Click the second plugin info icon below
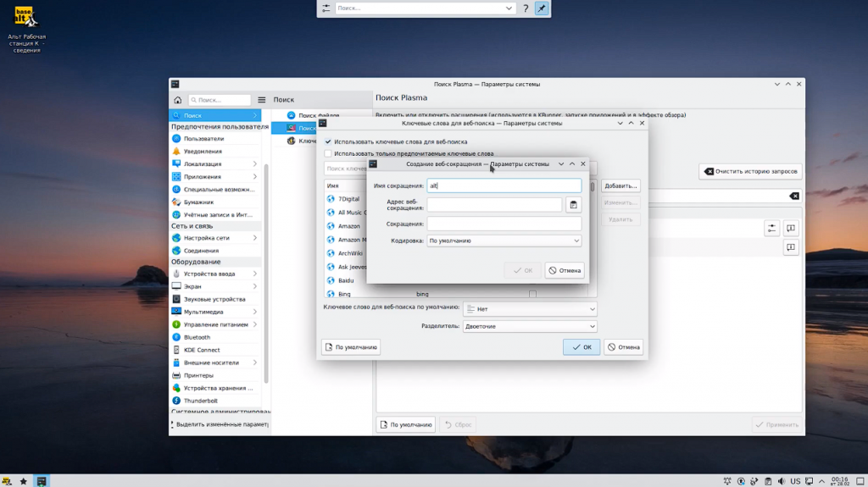The height and width of the screenshot is (487, 868). pyautogui.click(x=791, y=247)
